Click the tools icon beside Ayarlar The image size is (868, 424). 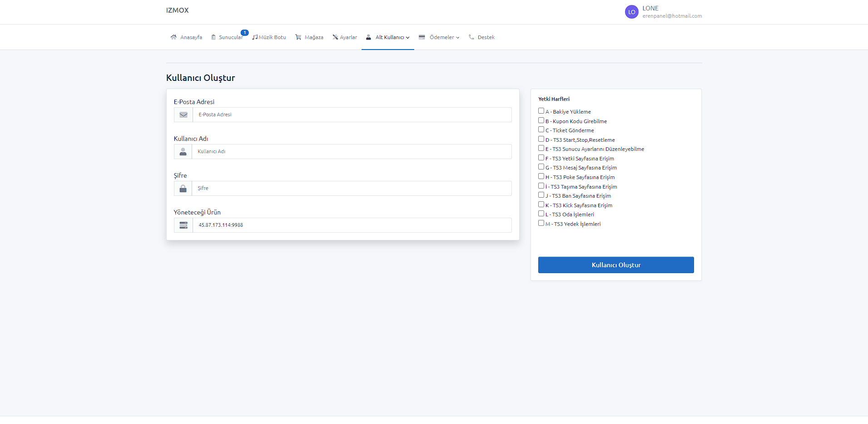point(335,37)
